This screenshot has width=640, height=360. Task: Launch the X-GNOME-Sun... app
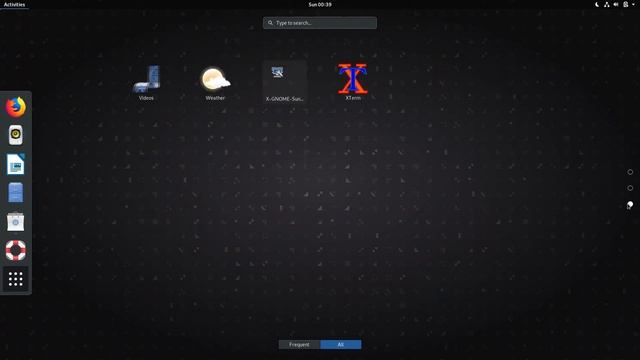click(284, 82)
